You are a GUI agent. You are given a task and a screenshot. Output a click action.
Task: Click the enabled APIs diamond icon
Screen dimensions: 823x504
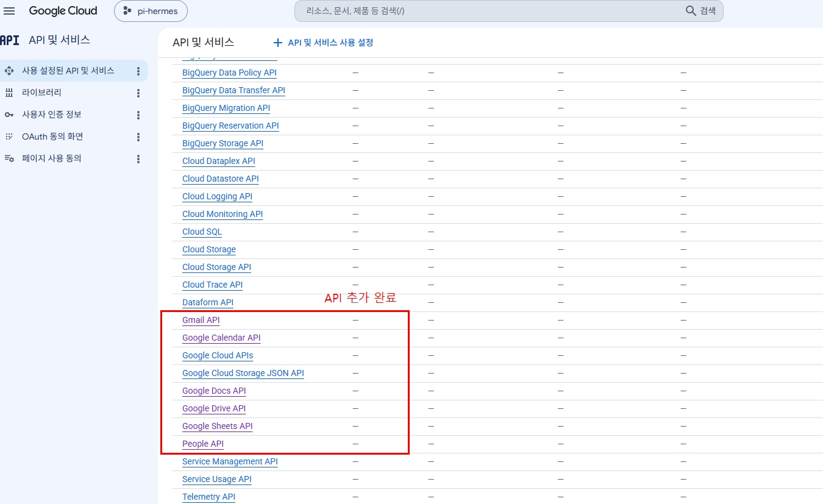click(x=9, y=71)
